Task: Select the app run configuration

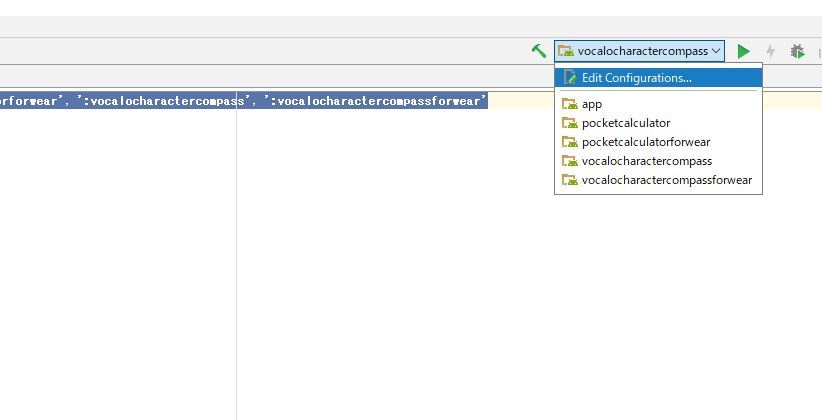Action: [x=592, y=104]
